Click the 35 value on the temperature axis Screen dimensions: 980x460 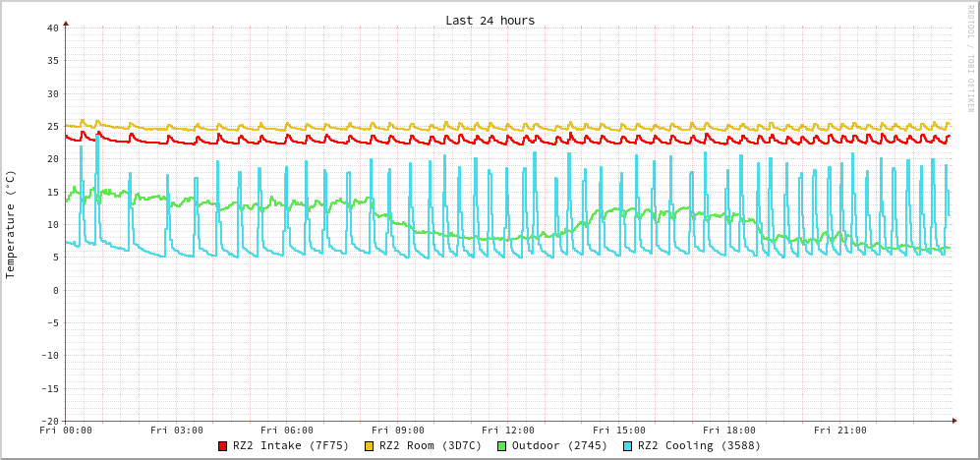click(52, 61)
